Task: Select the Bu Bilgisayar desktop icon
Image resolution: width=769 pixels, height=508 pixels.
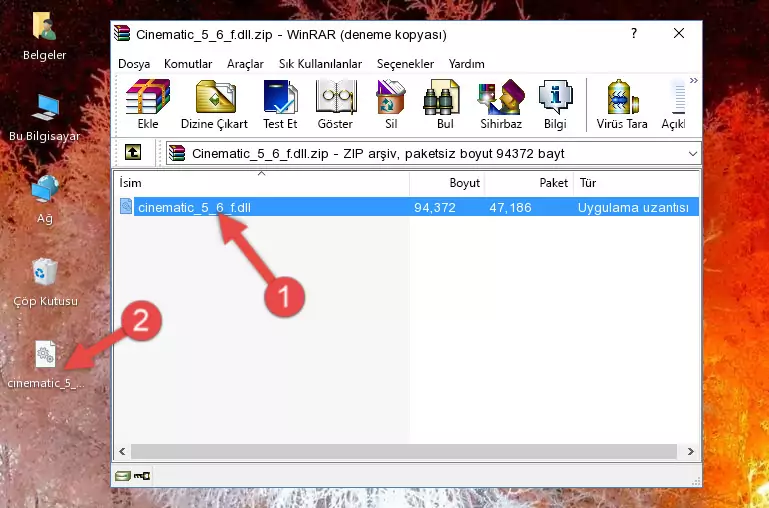Action: (x=45, y=118)
